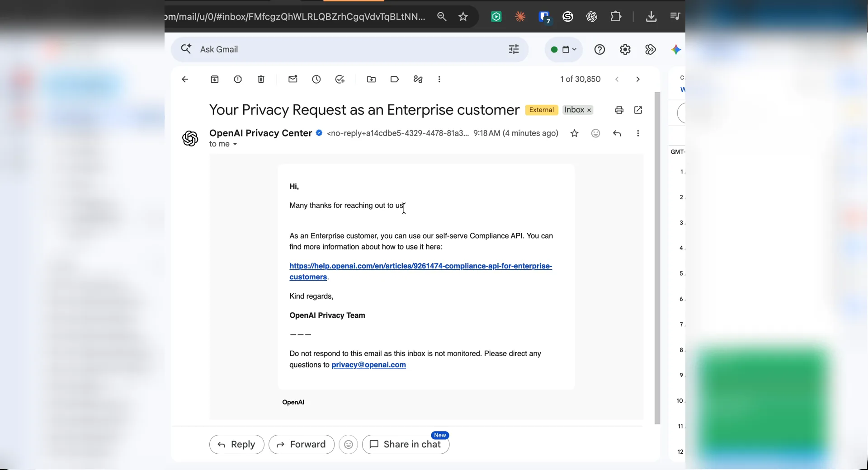
Task: Click the green play extension icon
Action: pos(496,17)
